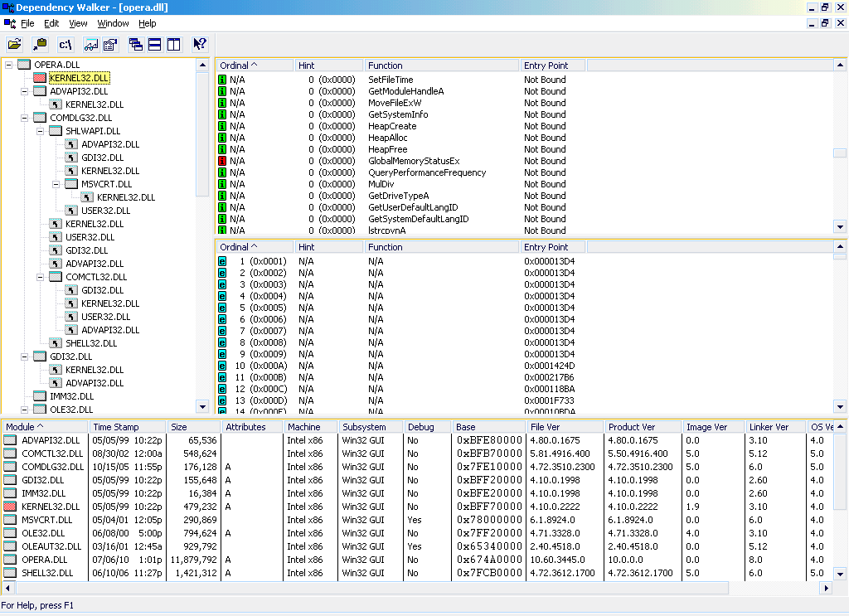Collapse the SHLWAPI.DLL tree node
The height and width of the screenshot is (616, 849).
click(x=40, y=131)
